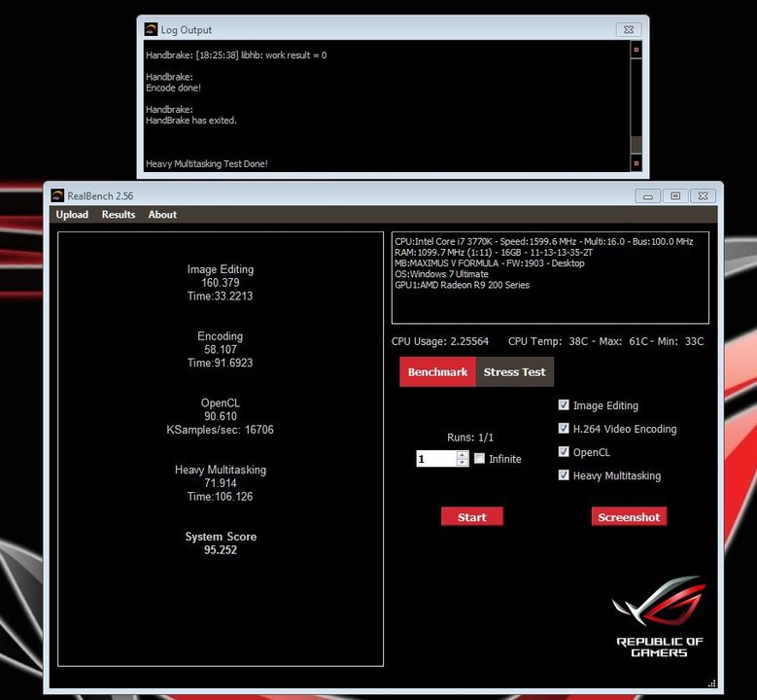Image resolution: width=757 pixels, height=700 pixels.
Task: Click the 'Runs: 1/1' label
Action: (x=470, y=437)
